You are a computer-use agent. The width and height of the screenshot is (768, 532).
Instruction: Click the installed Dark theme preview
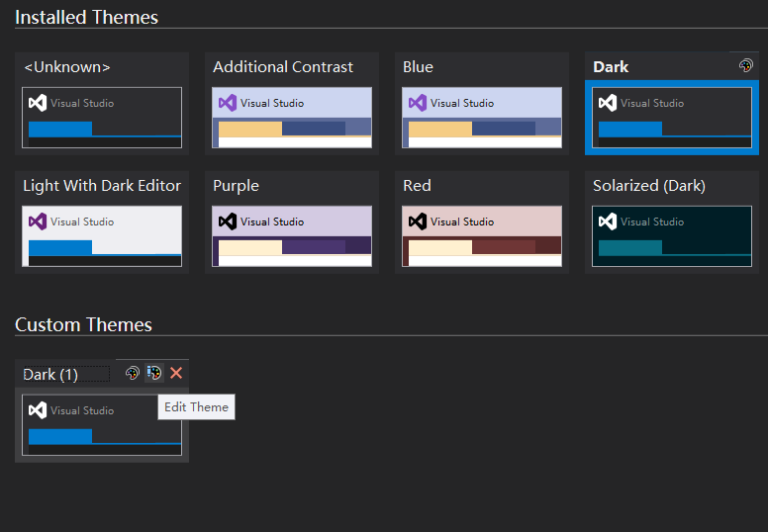pyautogui.click(x=672, y=118)
